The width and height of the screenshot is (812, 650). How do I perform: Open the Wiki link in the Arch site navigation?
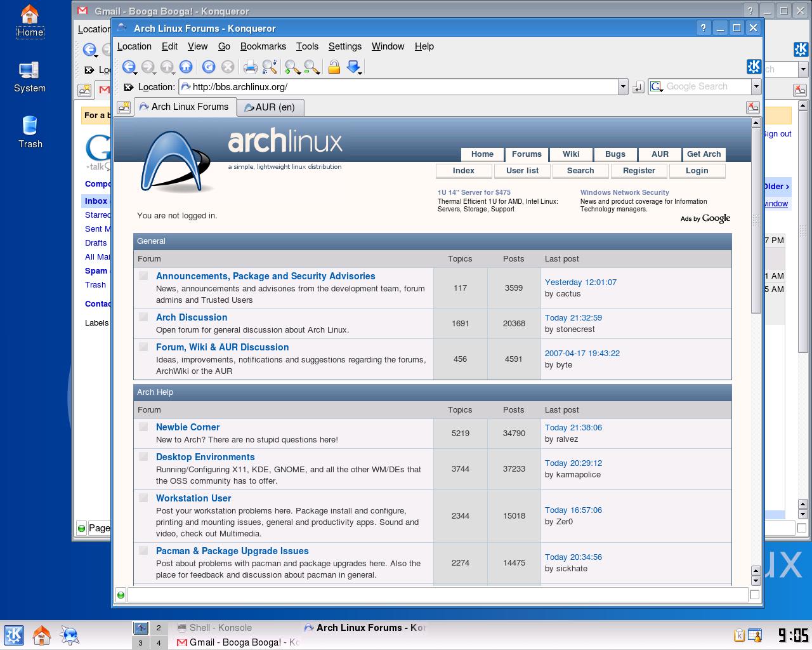pos(571,154)
